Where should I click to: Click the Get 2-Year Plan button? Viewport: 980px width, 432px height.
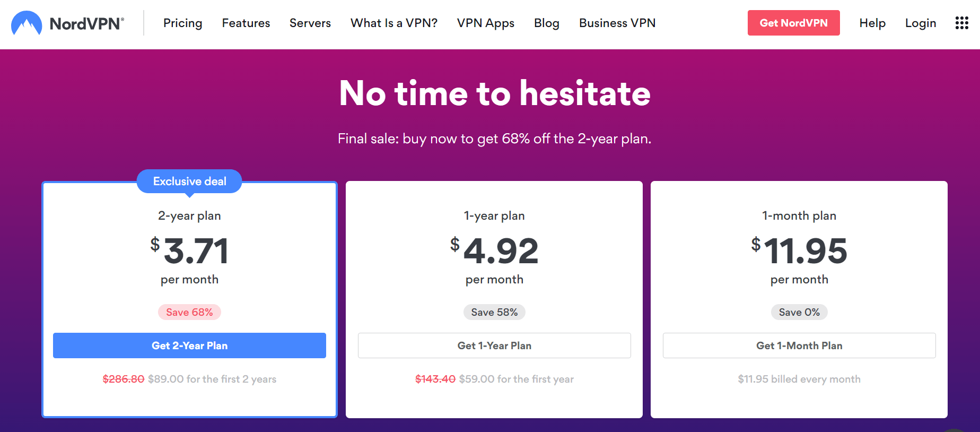click(x=189, y=345)
